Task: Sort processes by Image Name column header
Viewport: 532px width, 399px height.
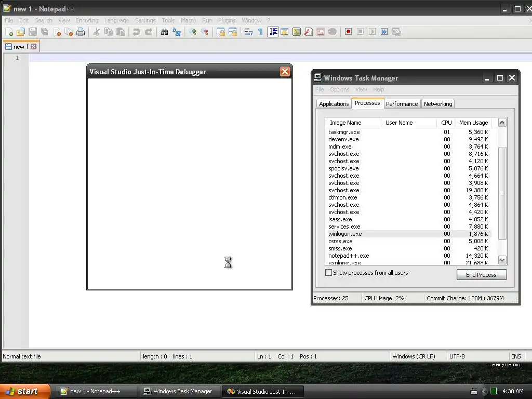Action: 353,123
